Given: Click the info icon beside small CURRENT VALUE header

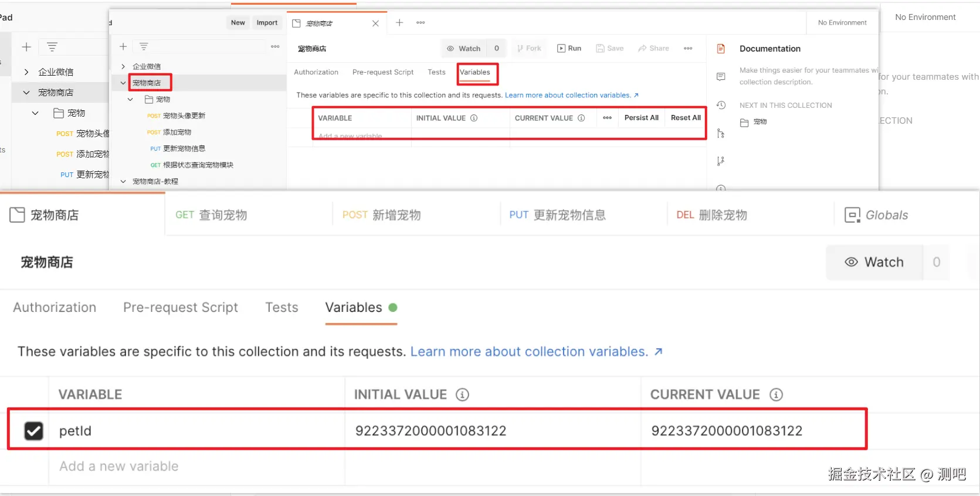Looking at the screenshot, I should 581,118.
